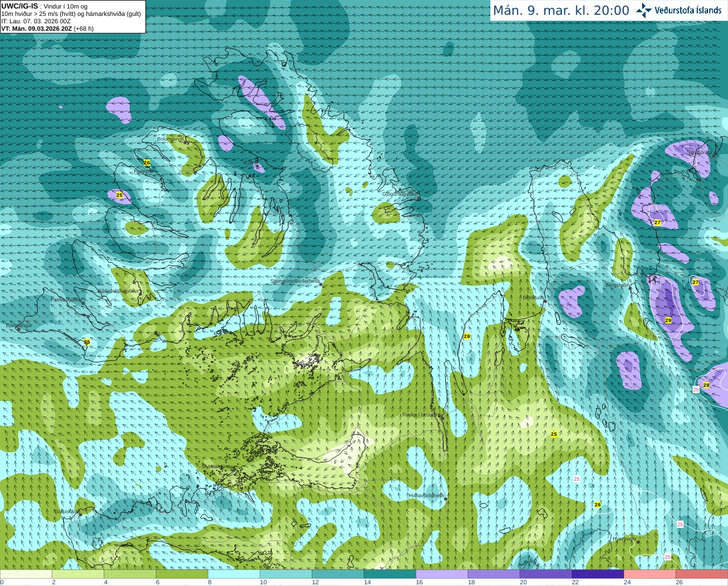Click the Bolungarvík station label
728x586 pixels.
171,139
